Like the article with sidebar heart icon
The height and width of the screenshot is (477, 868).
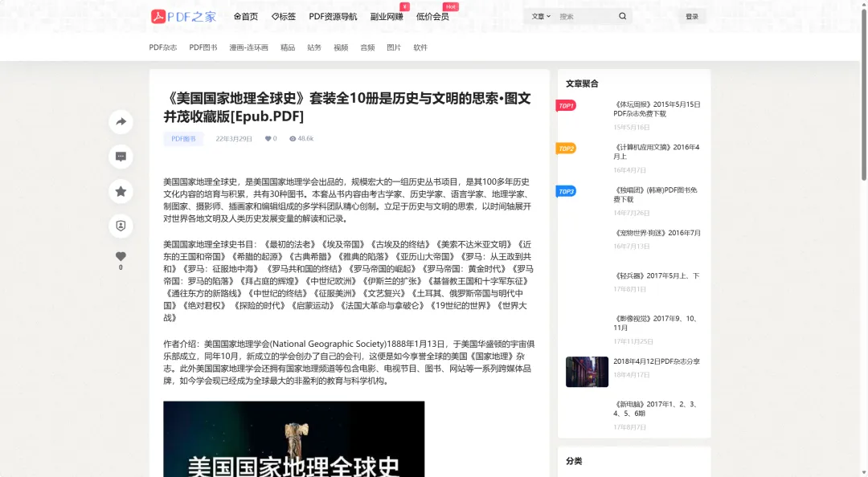coord(121,256)
